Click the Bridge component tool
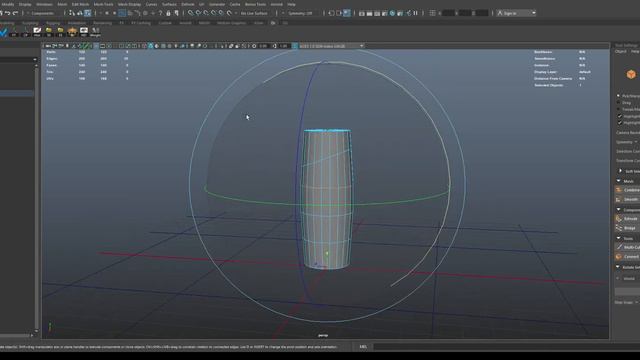This screenshot has width=640, height=360. 628,228
